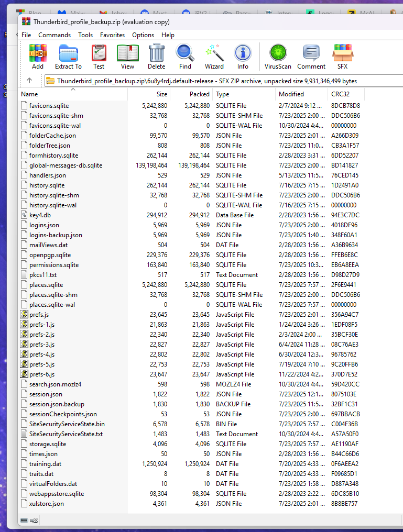
Task: Open the File menu
Action: pyautogui.click(x=26, y=35)
